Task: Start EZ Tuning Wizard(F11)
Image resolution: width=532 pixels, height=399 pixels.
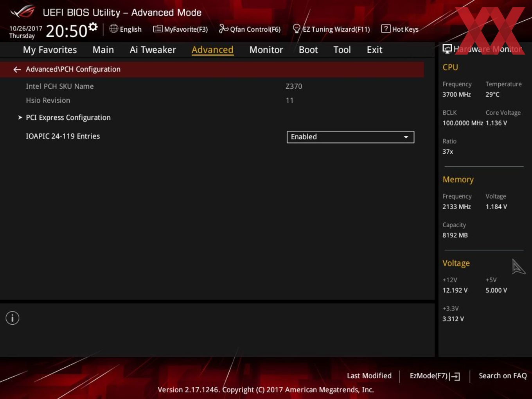Action: 331,29
